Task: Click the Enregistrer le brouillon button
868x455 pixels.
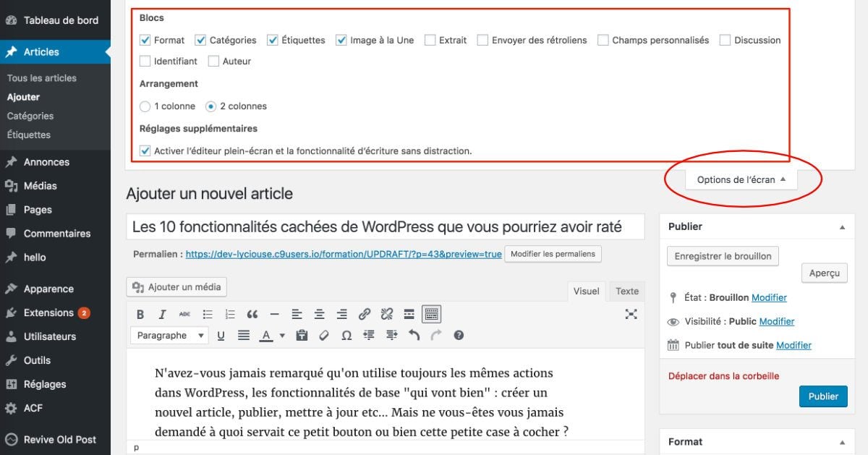Action: click(x=722, y=256)
